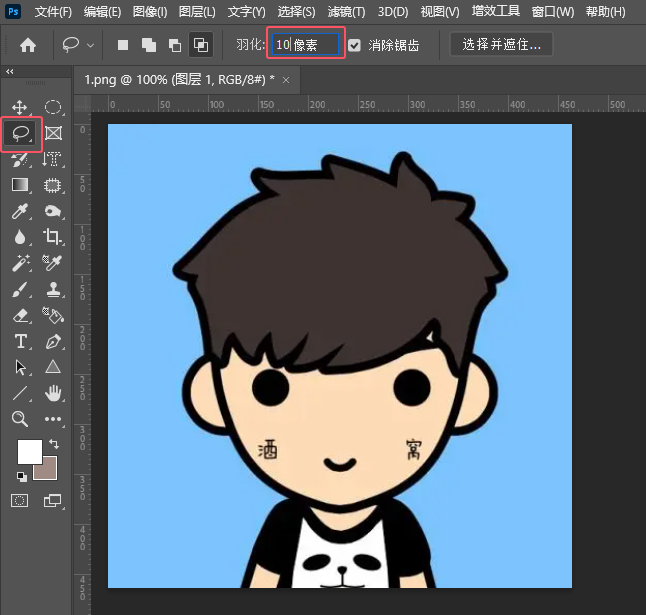This screenshot has width=646, height=615.
Task: Choose Add to Selection mode
Action: 149,45
